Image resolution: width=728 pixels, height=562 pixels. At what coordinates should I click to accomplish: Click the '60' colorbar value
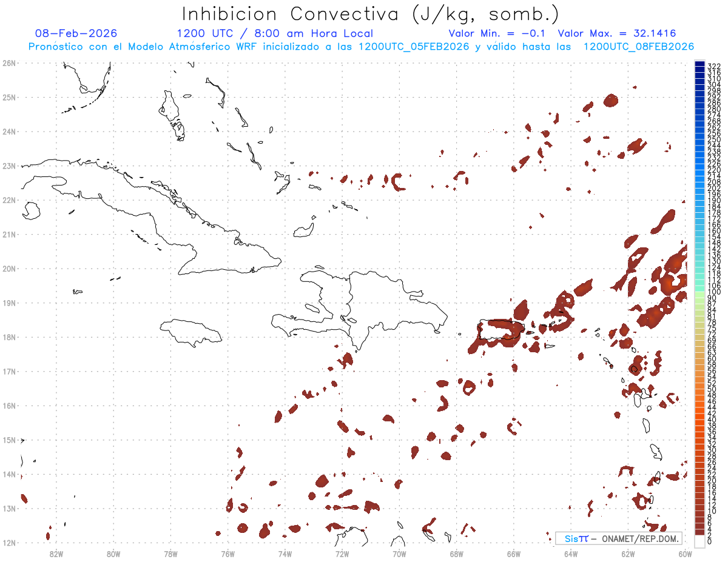[712, 358]
